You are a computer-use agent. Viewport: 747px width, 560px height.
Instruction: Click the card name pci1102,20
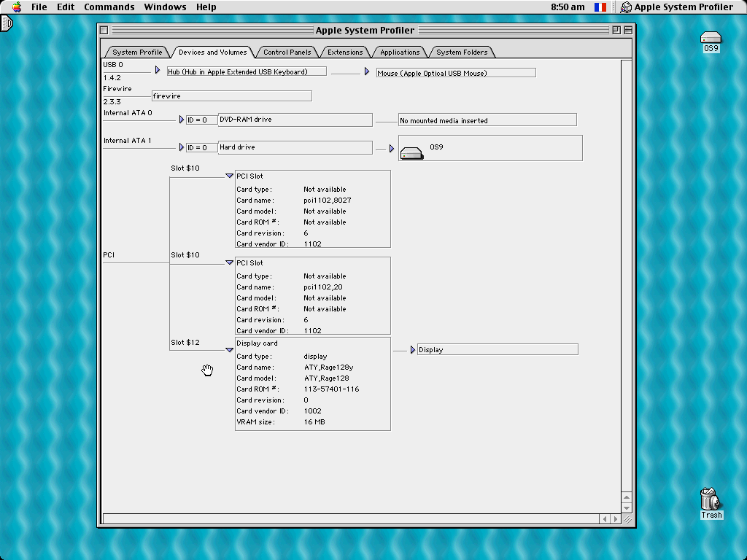[323, 287]
